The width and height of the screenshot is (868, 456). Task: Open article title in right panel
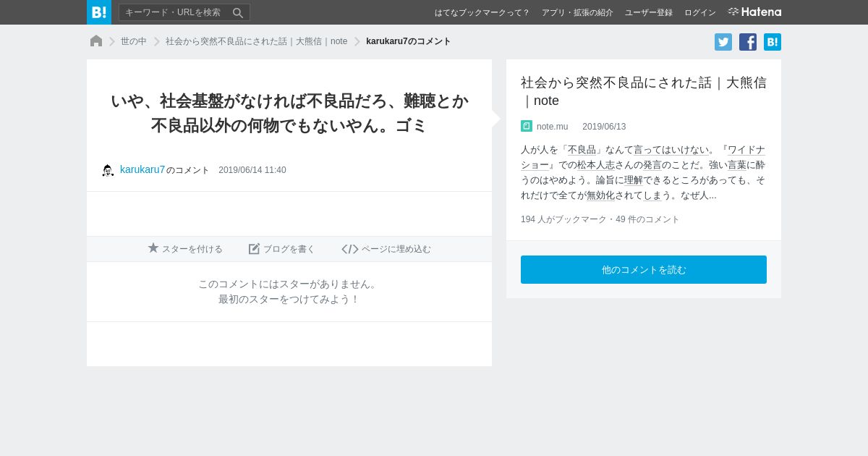point(644,91)
